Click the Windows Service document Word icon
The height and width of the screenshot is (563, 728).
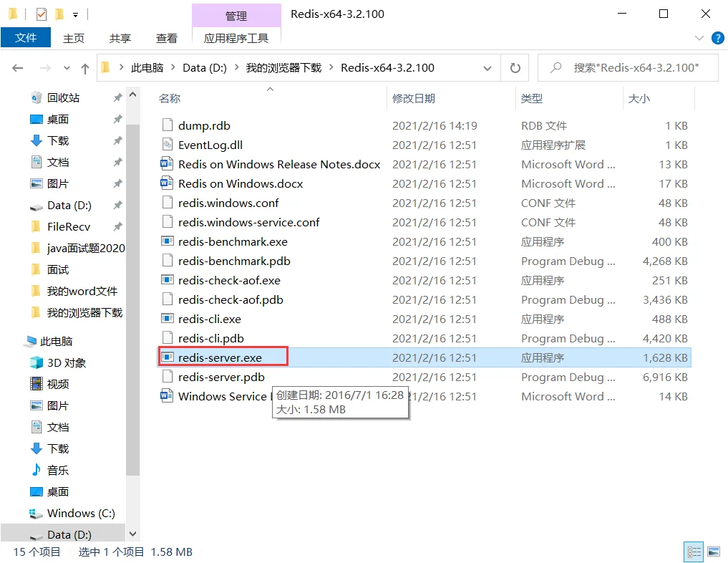click(x=167, y=396)
